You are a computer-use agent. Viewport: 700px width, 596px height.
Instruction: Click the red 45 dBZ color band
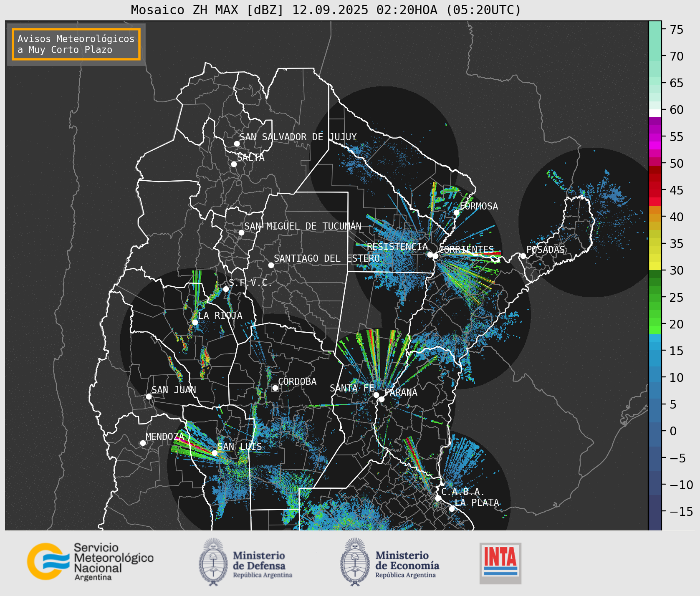(655, 193)
